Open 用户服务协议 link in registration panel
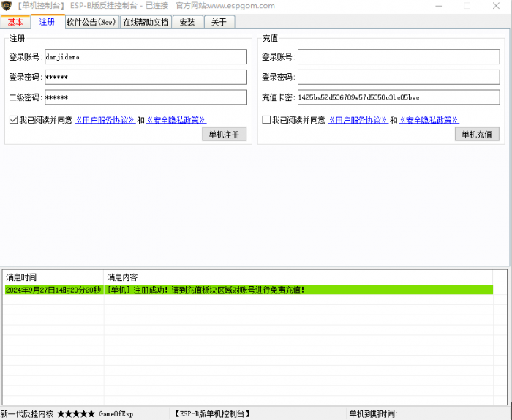Image resolution: width=512 pixels, height=420 pixels. [105, 120]
